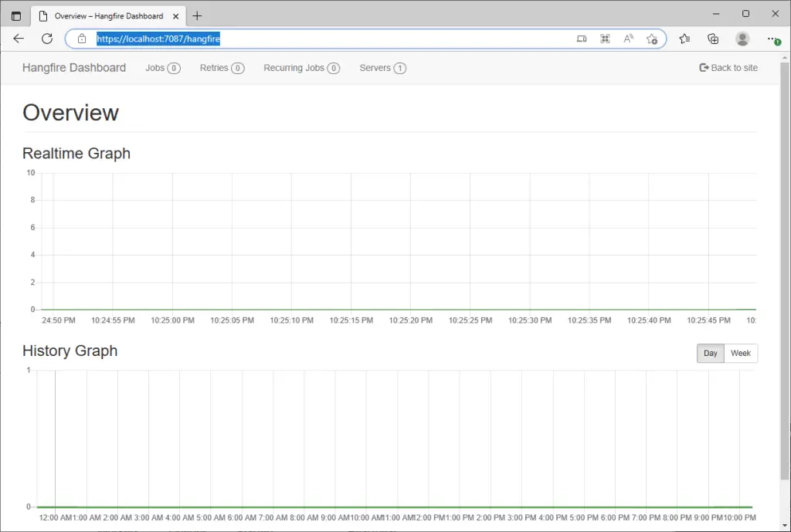Open the tab actions menu icon

click(16, 16)
